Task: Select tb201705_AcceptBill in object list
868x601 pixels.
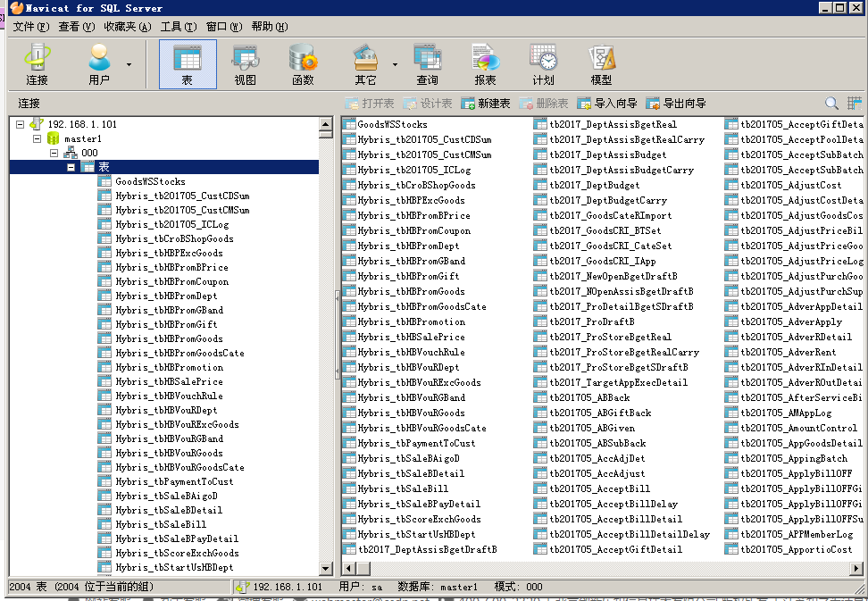Action: pyautogui.click(x=599, y=488)
